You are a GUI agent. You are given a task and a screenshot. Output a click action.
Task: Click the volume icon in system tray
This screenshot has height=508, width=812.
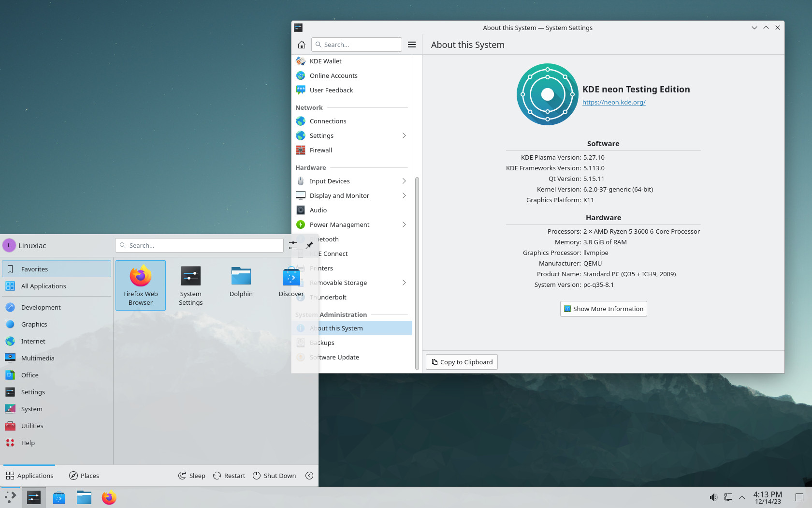coord(713,497)
